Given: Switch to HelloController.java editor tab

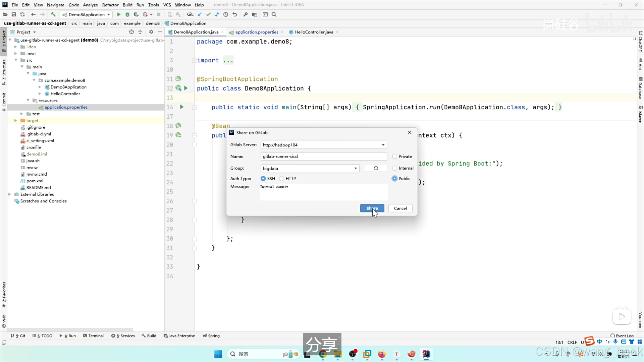Looking at the screenshot, I should [314, 32].
